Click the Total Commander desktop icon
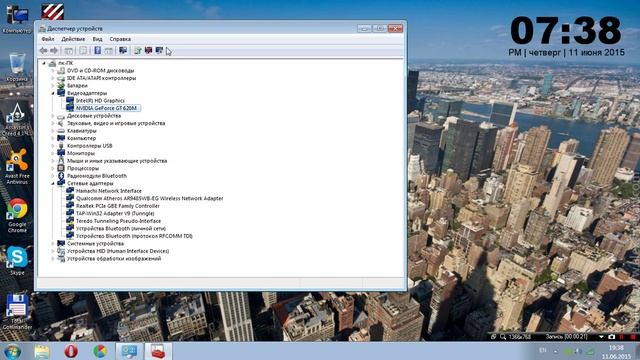Screen dimensions: 640x360 17,312
